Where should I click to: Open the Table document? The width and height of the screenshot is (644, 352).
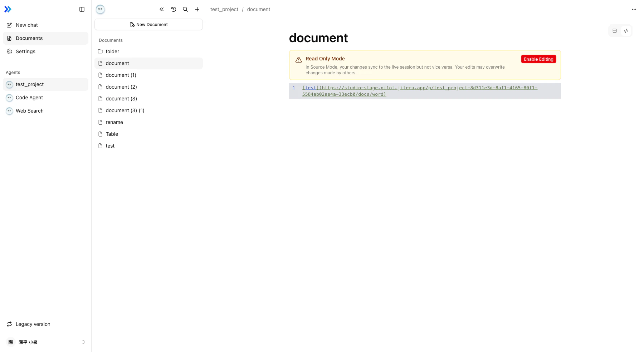pos(148,134)
